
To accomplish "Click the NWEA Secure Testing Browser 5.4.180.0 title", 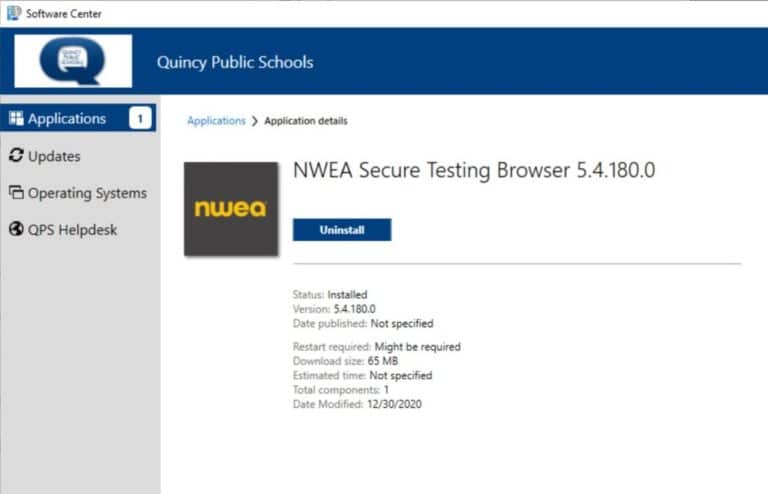I will [x=474, y=170].
